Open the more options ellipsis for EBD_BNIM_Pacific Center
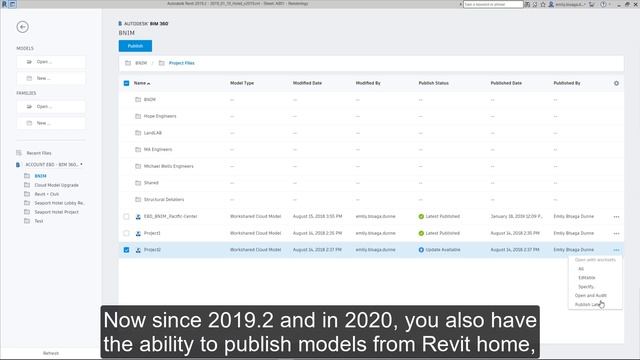Viewport: 640px width, 360px height. click(x=616, y=217)
